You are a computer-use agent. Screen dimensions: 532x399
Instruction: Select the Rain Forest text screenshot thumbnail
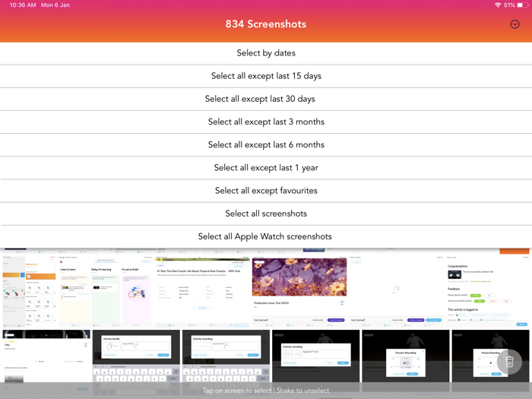click(x=202, y=289)
